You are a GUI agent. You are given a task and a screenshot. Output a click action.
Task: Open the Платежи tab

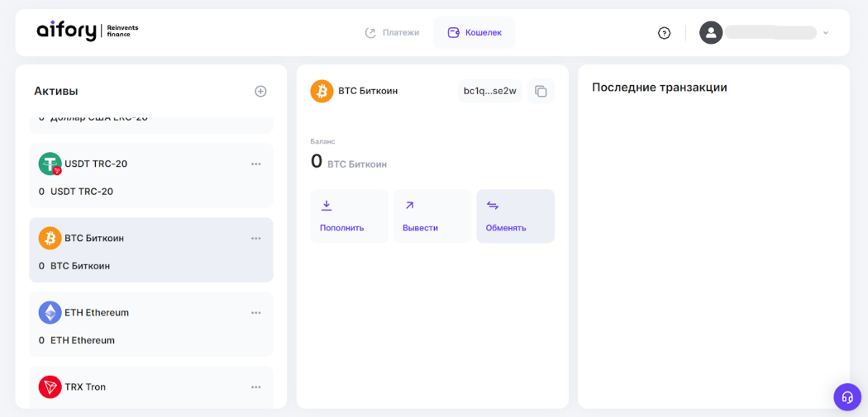(x=392, y=33)
